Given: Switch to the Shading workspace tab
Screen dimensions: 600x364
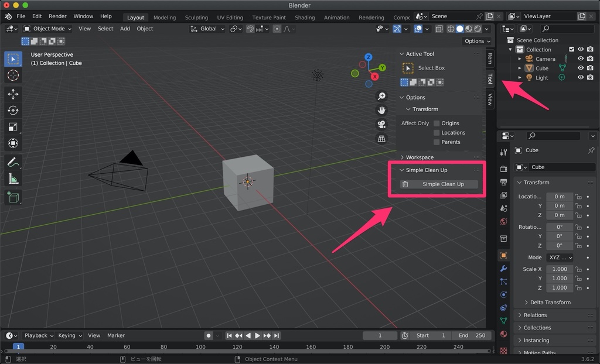Looking at the screenshot, I should click(305, 18).
